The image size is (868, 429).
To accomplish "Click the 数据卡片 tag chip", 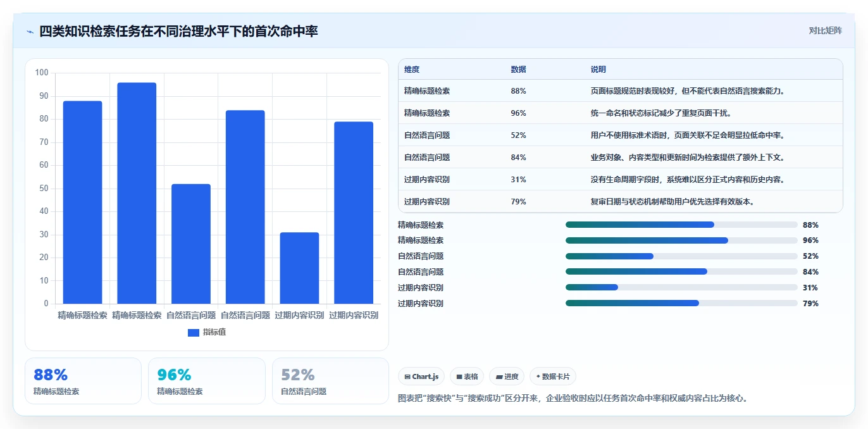I will tap(553, 376).
